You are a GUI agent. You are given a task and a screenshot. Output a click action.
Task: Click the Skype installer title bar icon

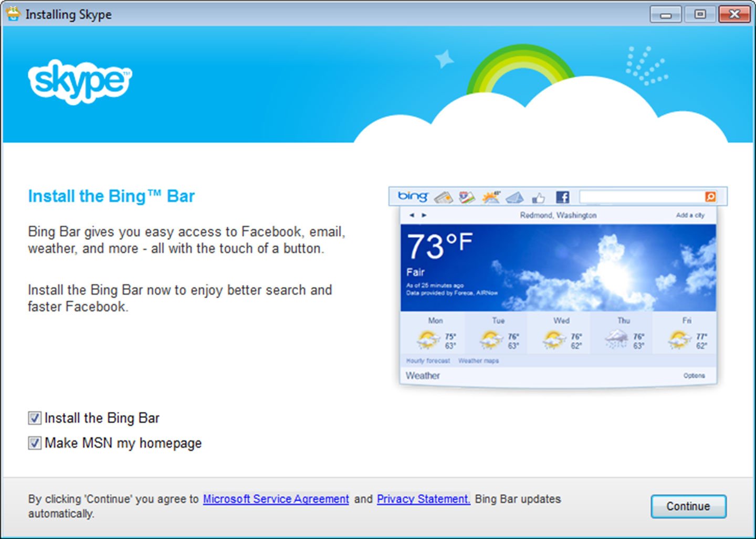(13, 14)
